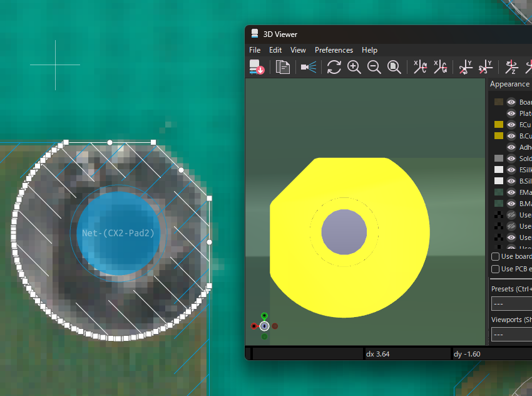Zoom out with magnifier minus icon
The width and height of the screenshot is (532, 396).
coord(374,66)
